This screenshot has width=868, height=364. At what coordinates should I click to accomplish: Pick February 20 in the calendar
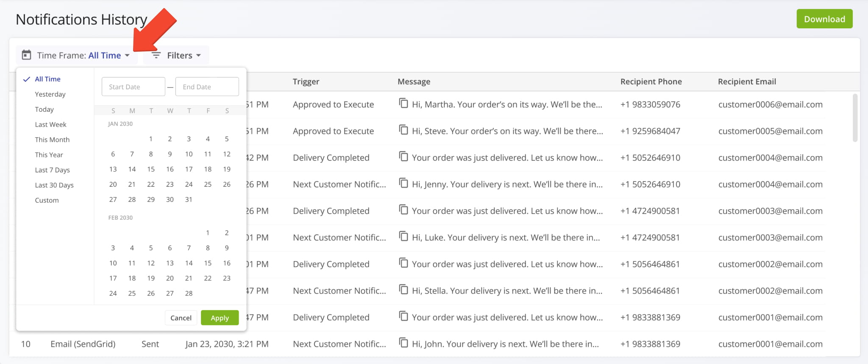pos(170,279)
